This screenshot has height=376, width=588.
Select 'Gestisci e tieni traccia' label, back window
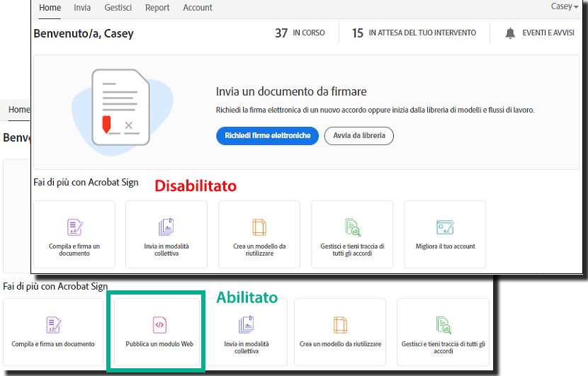point(443,347)
